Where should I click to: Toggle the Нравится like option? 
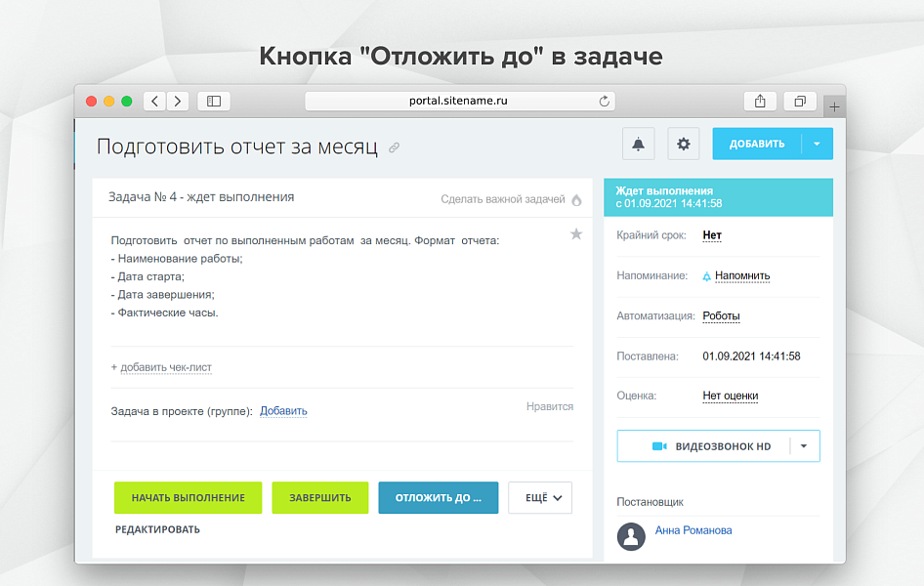549,405
